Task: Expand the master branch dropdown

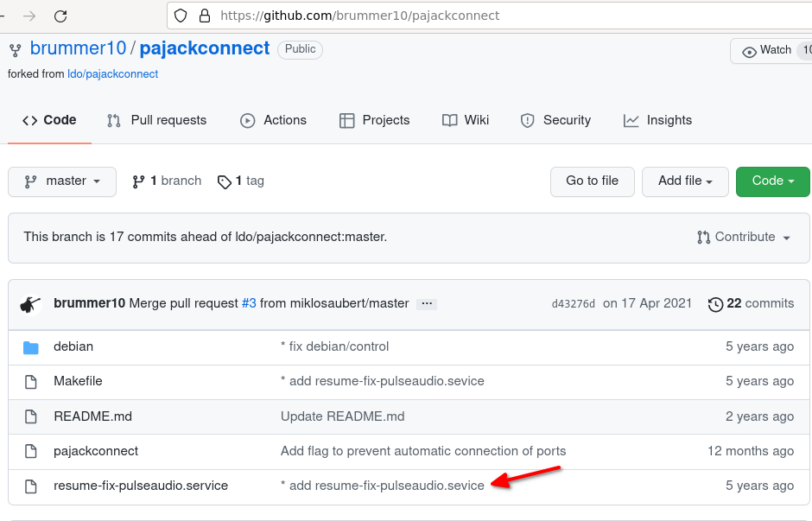Action: (62, 181)
